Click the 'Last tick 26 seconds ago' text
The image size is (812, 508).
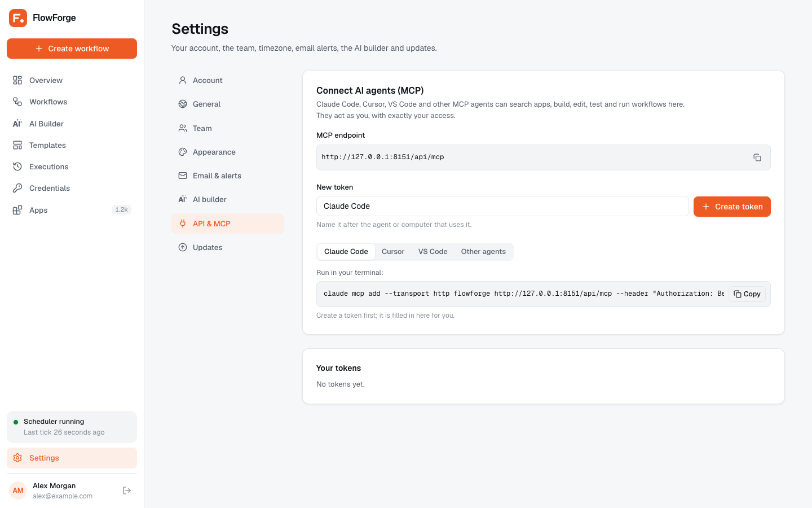point(64,432)
